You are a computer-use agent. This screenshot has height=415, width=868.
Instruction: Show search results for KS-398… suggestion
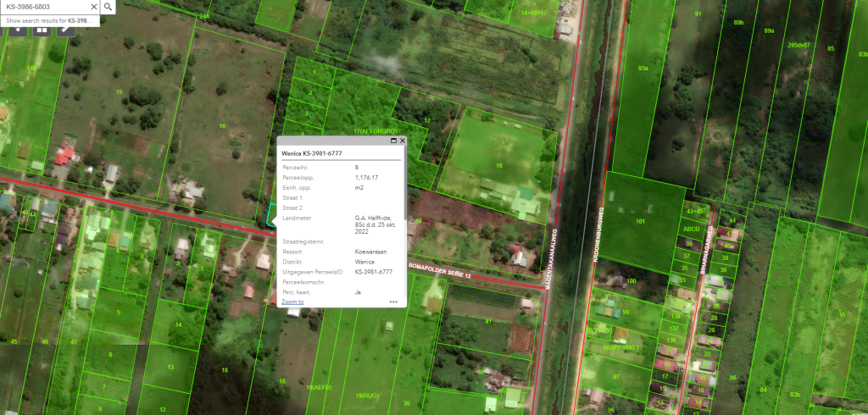pyautogui.click(x=49, y=20)
